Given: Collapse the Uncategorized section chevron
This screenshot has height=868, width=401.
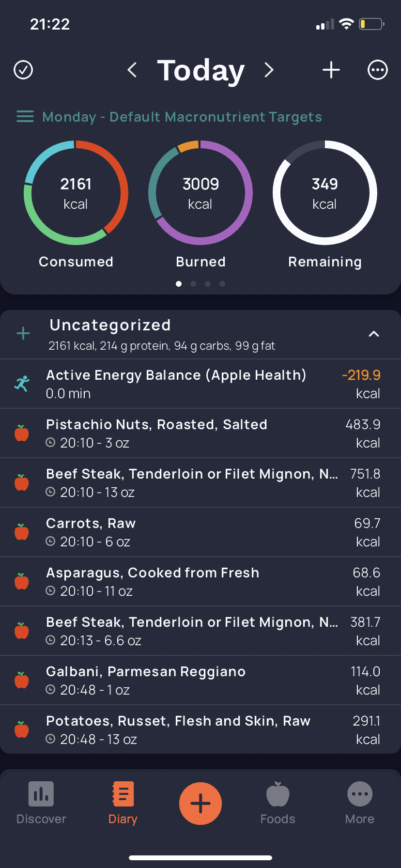Looking at the screenshot, I should point(374,334).
